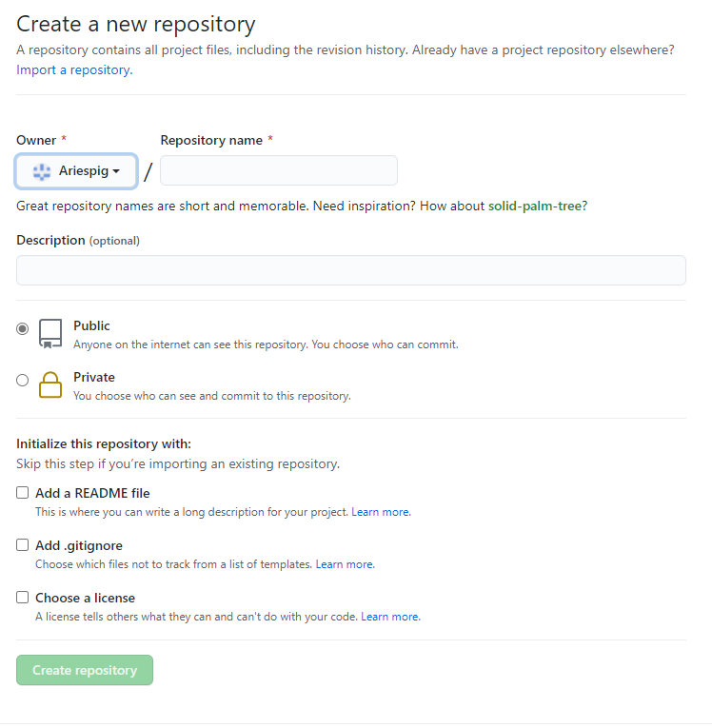This screenshot has height=728, width=712.
Task: Click the Ariespig avatar icon
Action: pos(41,171)
